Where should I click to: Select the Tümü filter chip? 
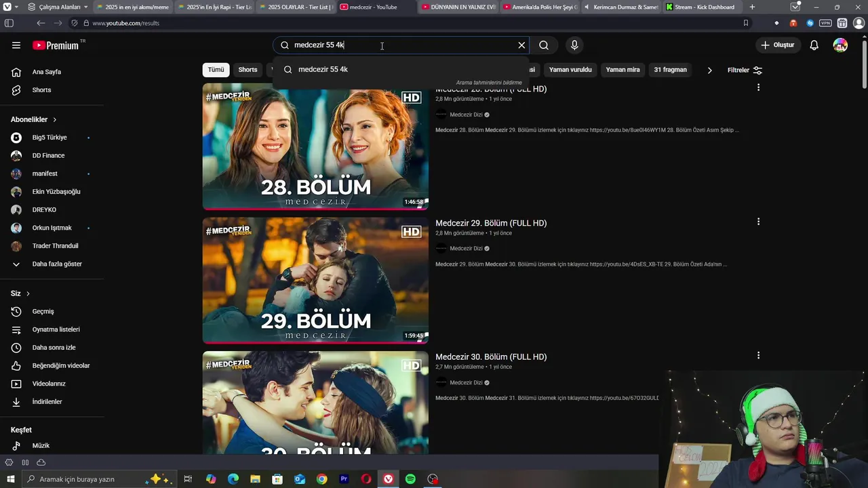216,70
